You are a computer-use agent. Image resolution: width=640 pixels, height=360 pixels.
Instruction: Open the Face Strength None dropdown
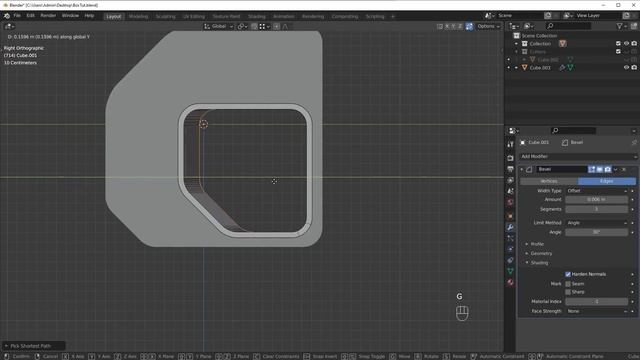coord(597,311)
